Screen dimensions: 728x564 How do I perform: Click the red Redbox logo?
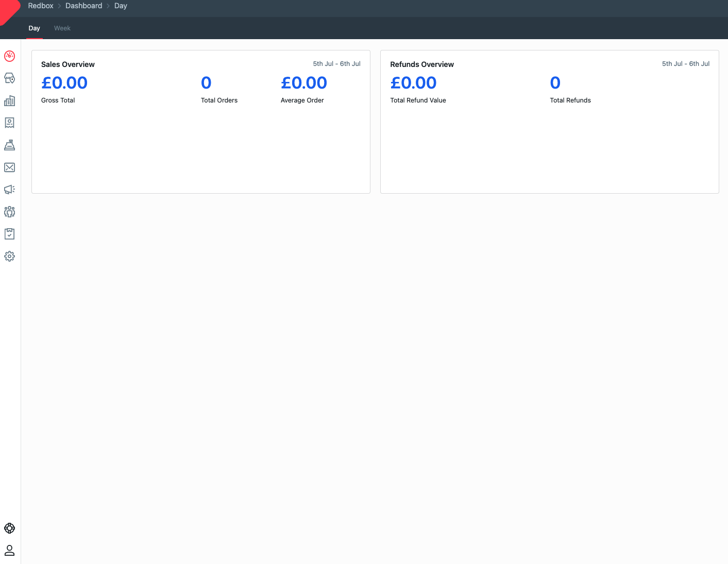[x=8, y=8]
